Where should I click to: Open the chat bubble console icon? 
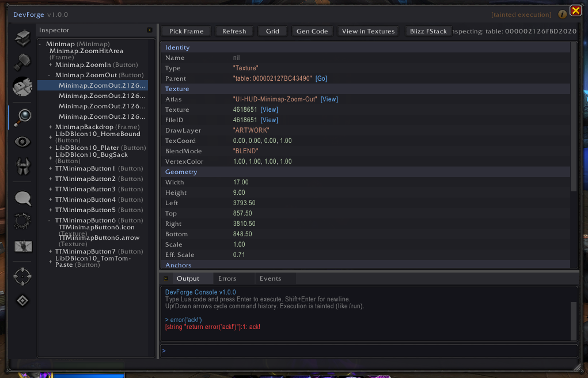tap(22, 198)
